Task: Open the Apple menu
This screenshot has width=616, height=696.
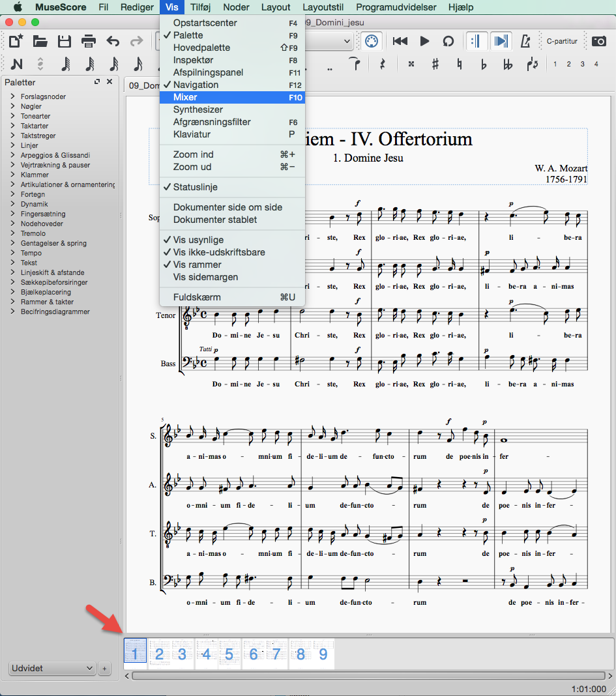Action: [18, 7]
